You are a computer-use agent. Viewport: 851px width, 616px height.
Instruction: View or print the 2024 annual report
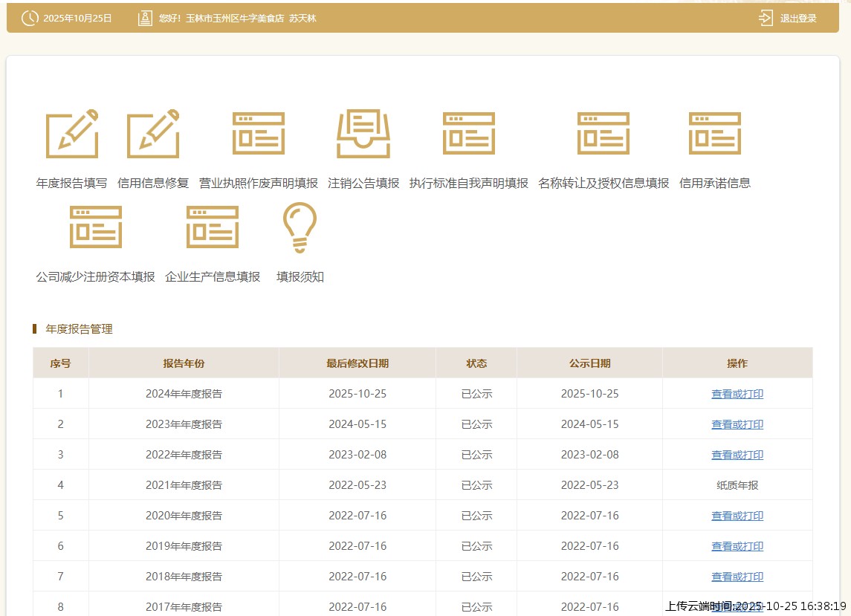point(737,394)
